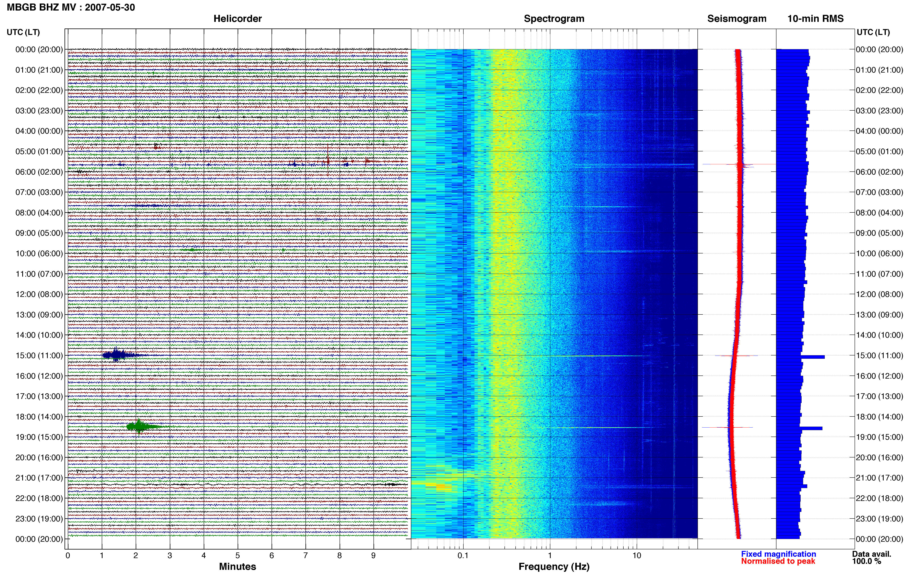Click the 03:00 (23:00) label on the helicorder axis
Viewport: 924px width, 578px height.
[39, 111]
